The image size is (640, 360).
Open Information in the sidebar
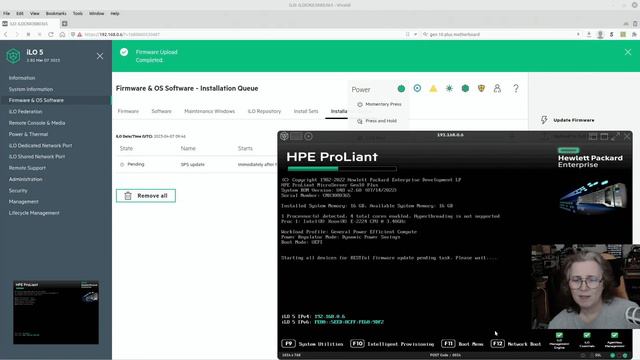22,78
